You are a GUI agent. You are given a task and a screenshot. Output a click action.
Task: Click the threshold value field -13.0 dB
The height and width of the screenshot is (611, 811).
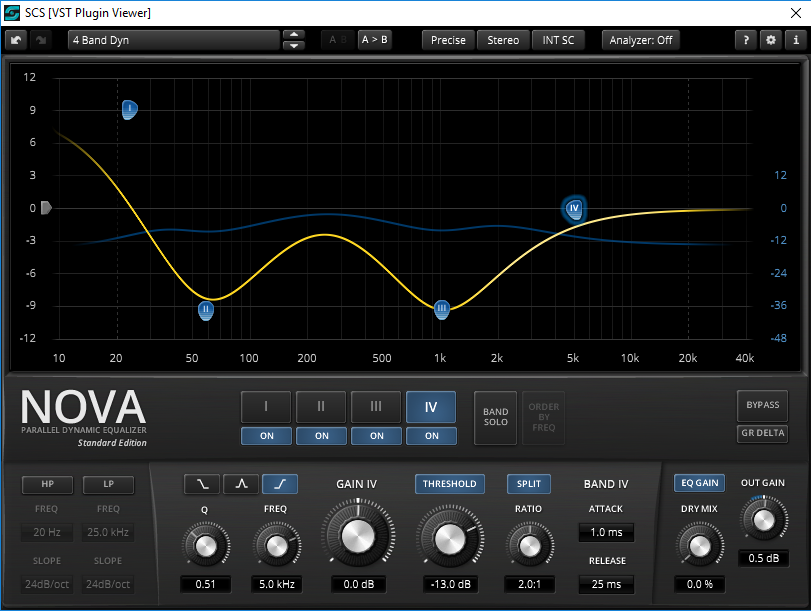(450, 584)
